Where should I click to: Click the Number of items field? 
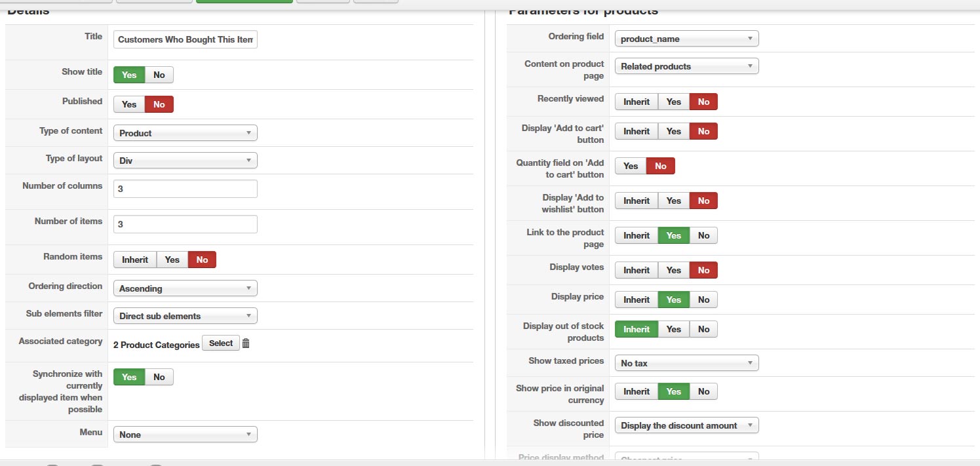click(x=186, y=224)
